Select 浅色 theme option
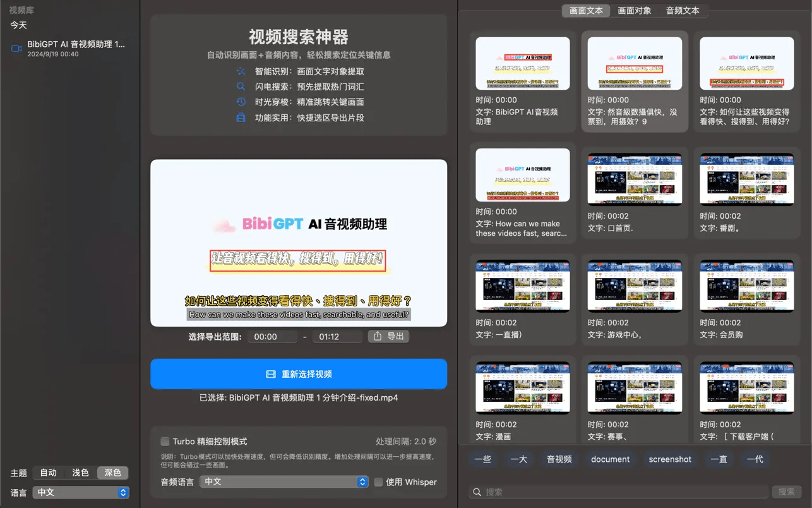 [80, 473]
